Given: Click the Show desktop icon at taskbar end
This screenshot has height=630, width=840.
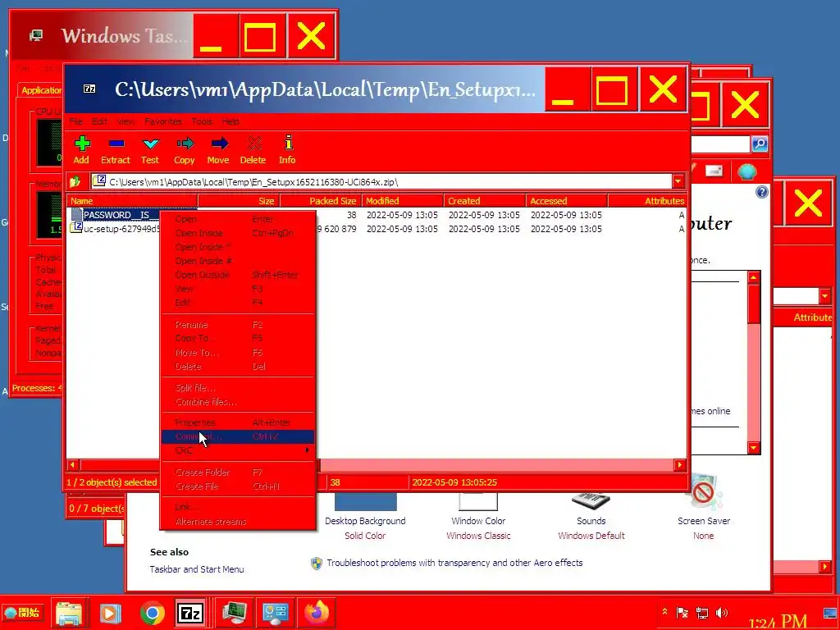Looking at the screenshot, I should point(830,612).
